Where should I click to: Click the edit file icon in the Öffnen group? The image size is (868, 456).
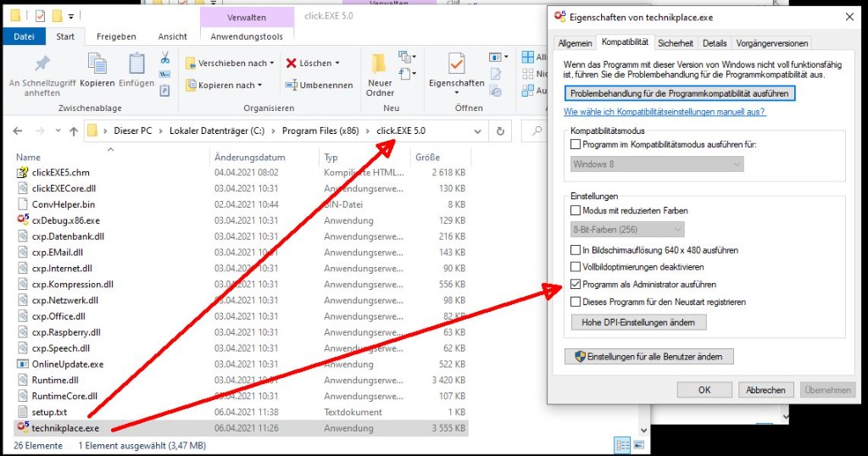tap(496, 74)
